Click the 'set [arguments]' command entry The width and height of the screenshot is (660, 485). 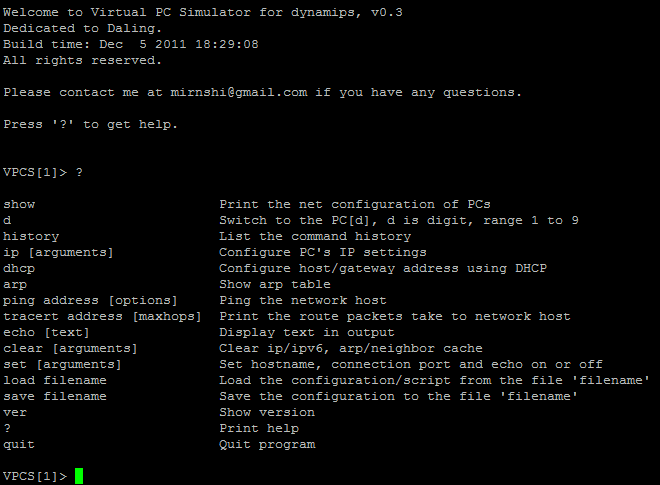[x=62, y=364]
